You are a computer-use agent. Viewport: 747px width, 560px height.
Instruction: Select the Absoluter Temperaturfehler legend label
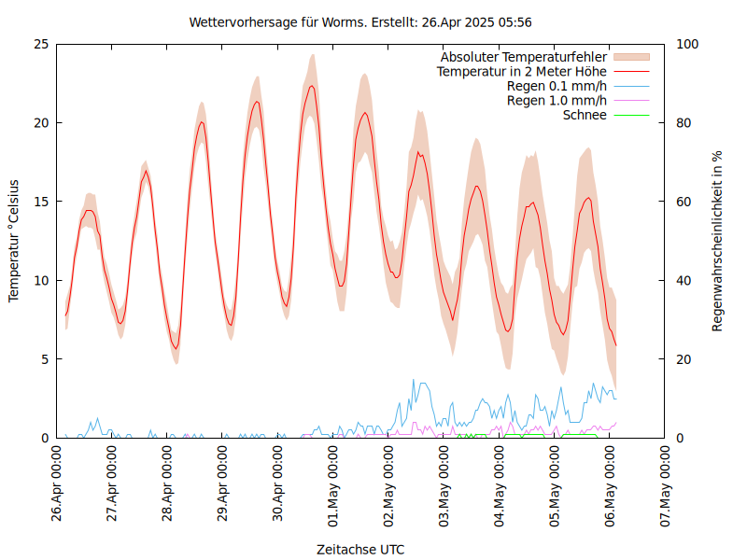pyautogui.click(x=523, y=57)
